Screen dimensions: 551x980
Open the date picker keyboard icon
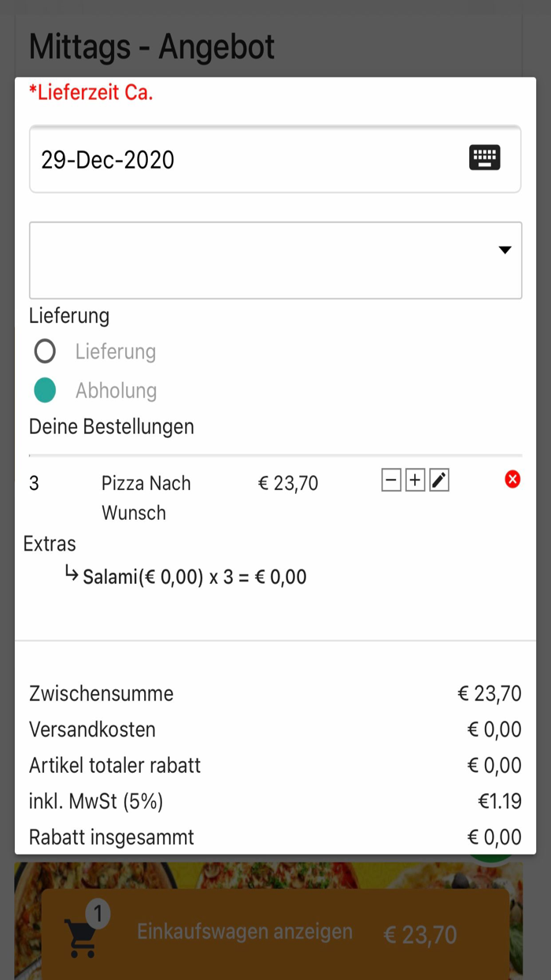tap(485, 158)
